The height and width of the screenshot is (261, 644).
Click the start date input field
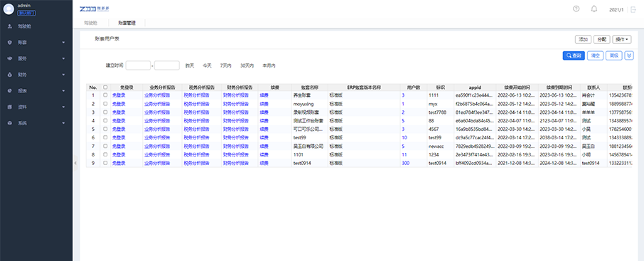(x=138, y=65)
